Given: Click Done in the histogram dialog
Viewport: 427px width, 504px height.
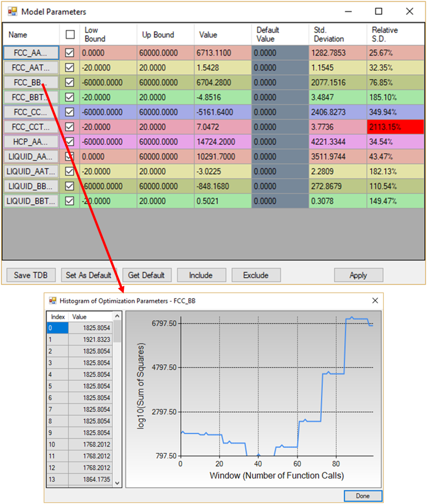Looking at the screenshot, I should pyautogui.click(x=362, y=496).
